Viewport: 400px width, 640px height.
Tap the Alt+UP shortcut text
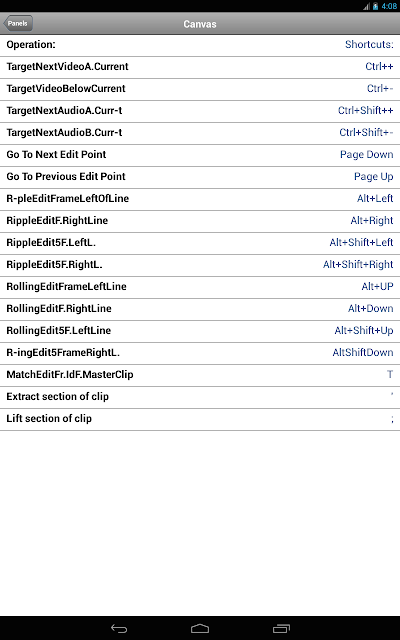pyautogui.click(x=377, y=287)
